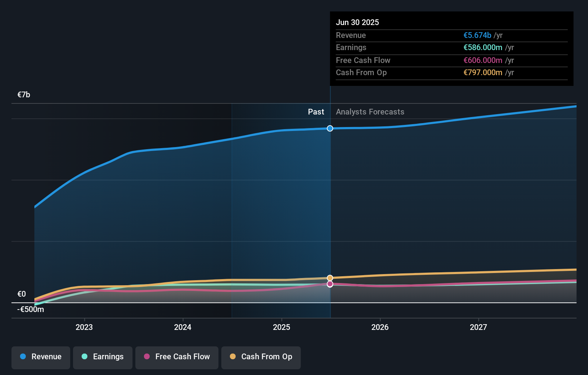The image size is (588, 375).
Task: Select the Revenue data point marker on the chart
Action: pos(330,128)
